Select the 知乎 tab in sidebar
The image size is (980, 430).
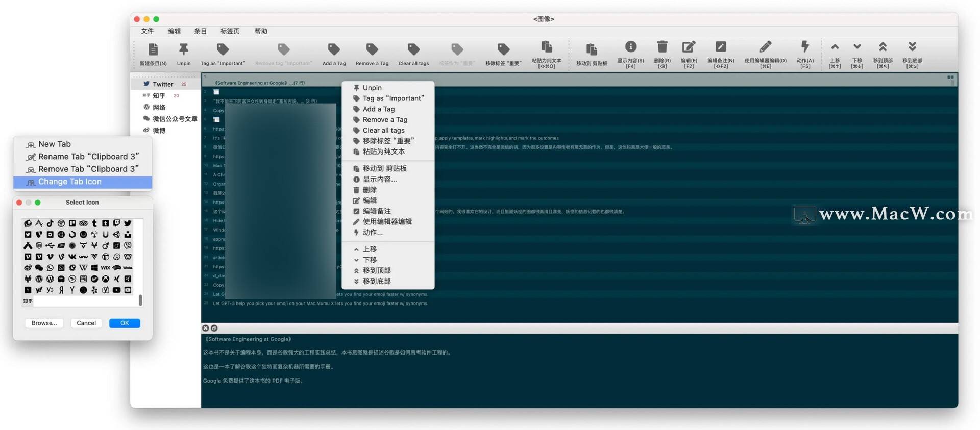(x=165, y=96)
